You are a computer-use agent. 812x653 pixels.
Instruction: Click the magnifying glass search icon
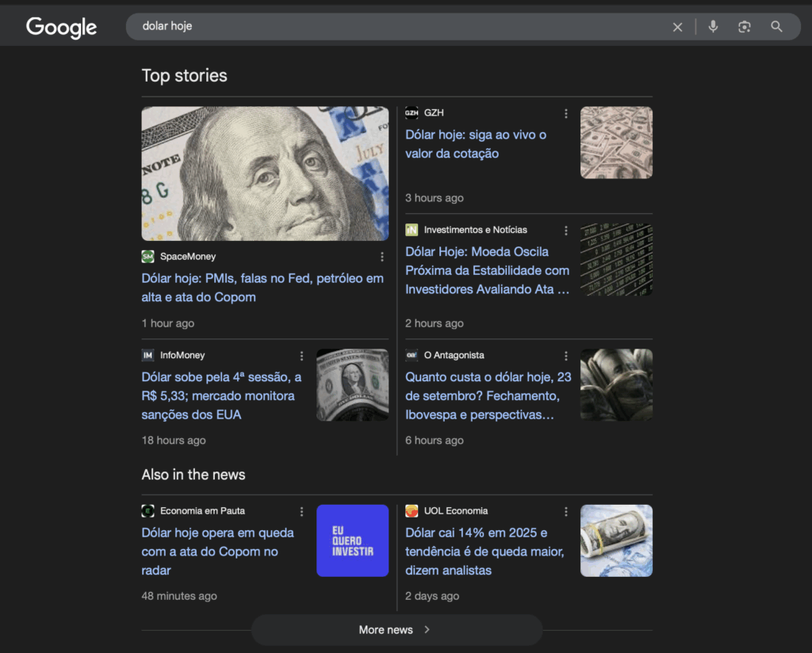(776, 27)
